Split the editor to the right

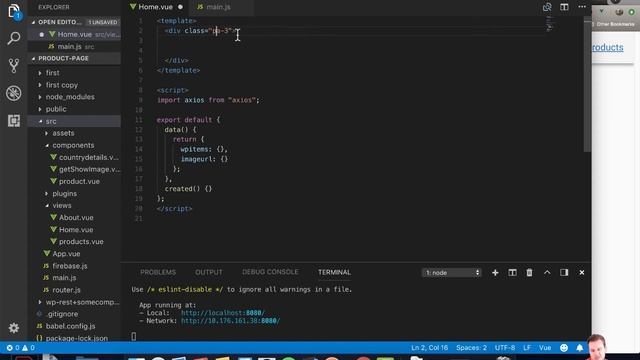point(564,7)
